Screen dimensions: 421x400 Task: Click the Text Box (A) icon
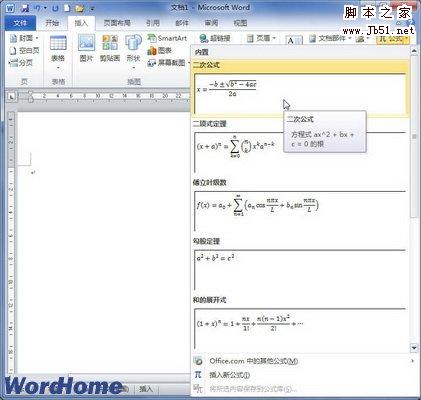tap(294, 40)
